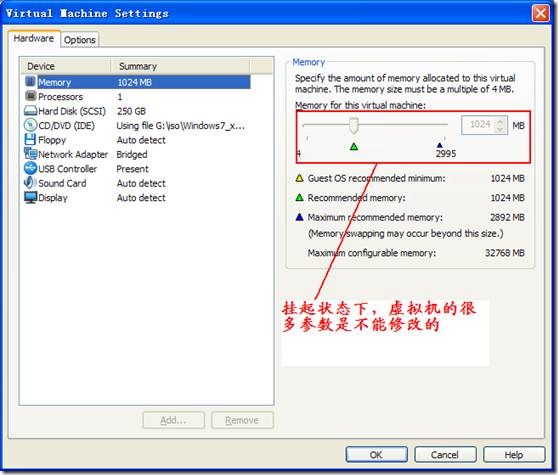Click the Present USB summary value
This screenshot has height=475, width=558.
click(x=132, y=169)
